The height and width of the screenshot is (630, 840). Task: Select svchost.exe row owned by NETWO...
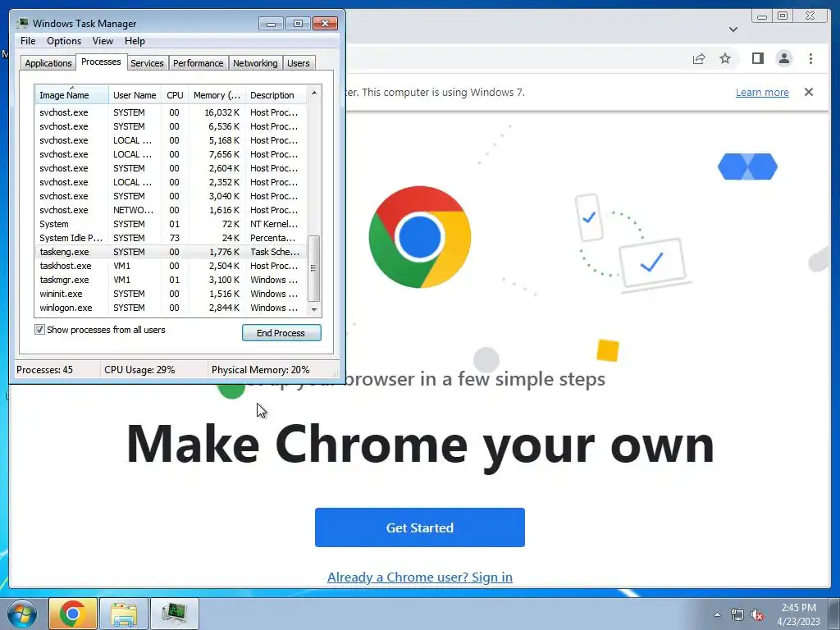tap(171, 210)
